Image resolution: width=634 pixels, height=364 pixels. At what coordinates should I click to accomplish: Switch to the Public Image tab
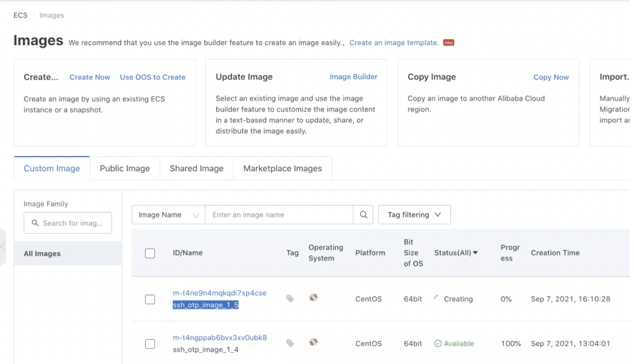(x=124, y=168)
